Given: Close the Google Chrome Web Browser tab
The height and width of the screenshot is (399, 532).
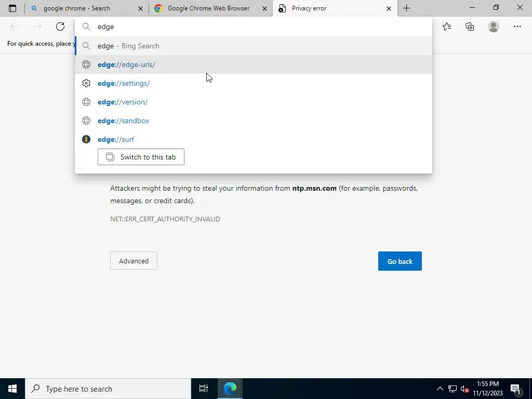Looking at the screenshot, I should tap(264, 8).
